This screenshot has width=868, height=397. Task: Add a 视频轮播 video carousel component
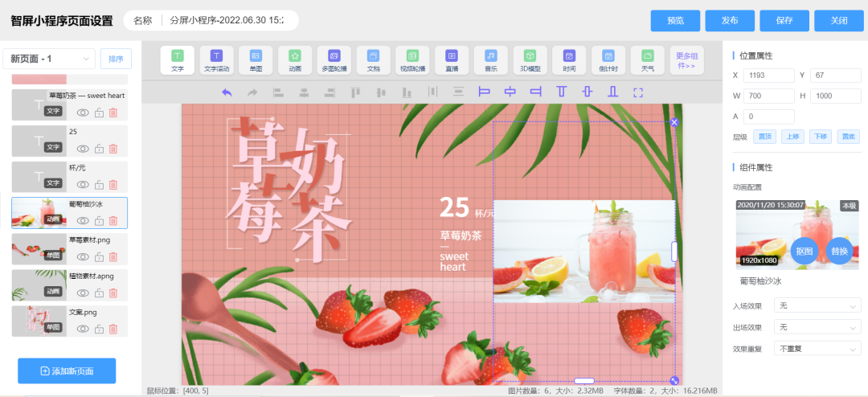coord(412,60)
